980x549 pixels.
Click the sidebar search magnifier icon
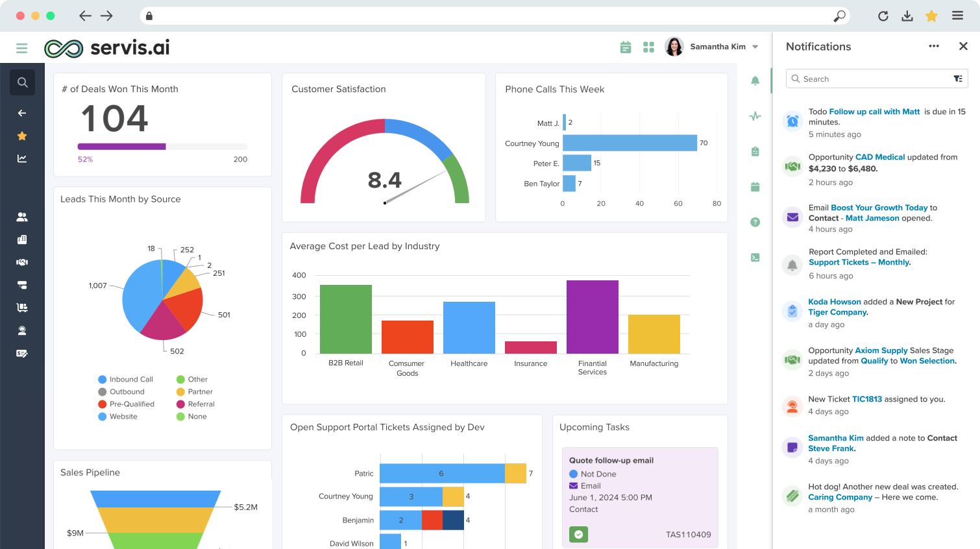point(22,82)
